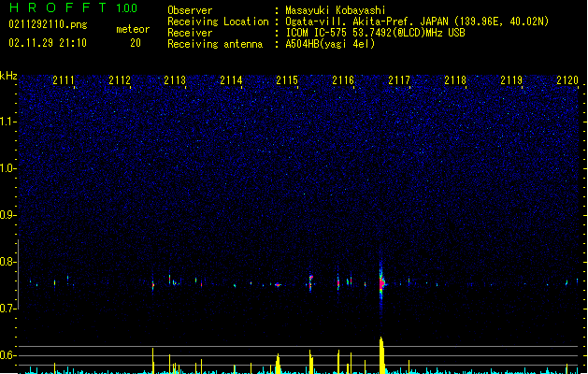The height and width of the screenshot is (374, 588).
Task: Click the 'meteor' label
Action: (133, 29)
